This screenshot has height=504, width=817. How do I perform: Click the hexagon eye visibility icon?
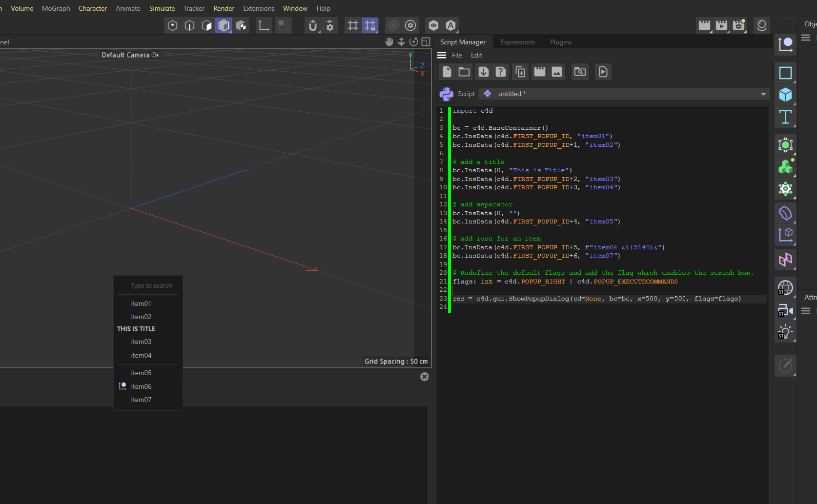coord(433,25)
